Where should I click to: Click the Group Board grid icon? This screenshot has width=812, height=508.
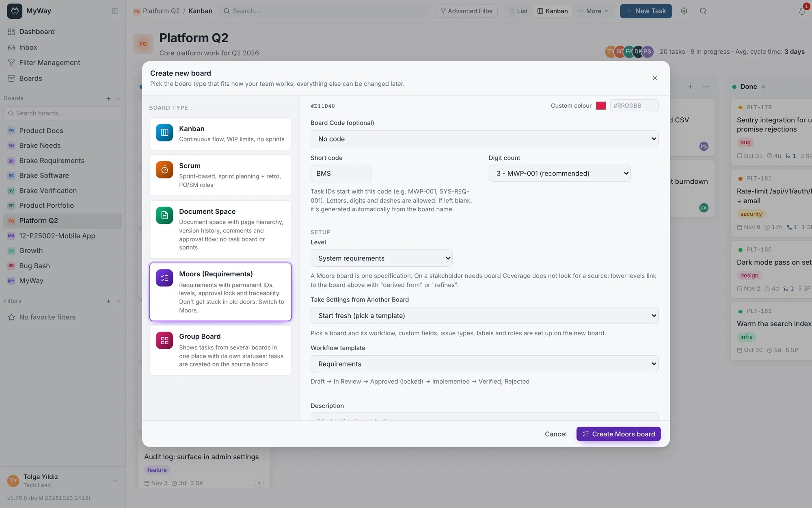(164, 341)
